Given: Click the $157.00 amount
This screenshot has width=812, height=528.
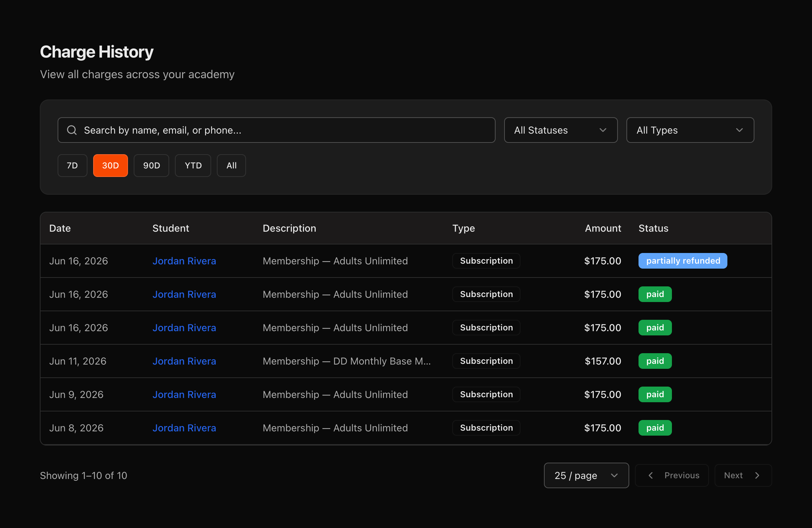Looking at the screenshot, I should pos(603,361).
